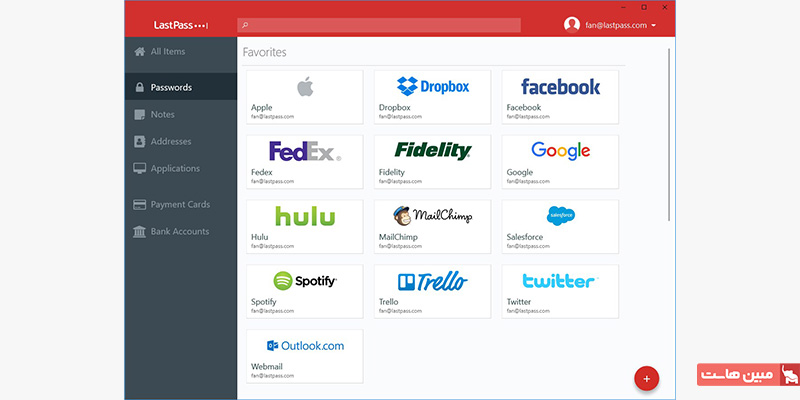Click the Google entry name label
Image resolution: width=800 pixels, height=400 pixels.
(519, 172)
